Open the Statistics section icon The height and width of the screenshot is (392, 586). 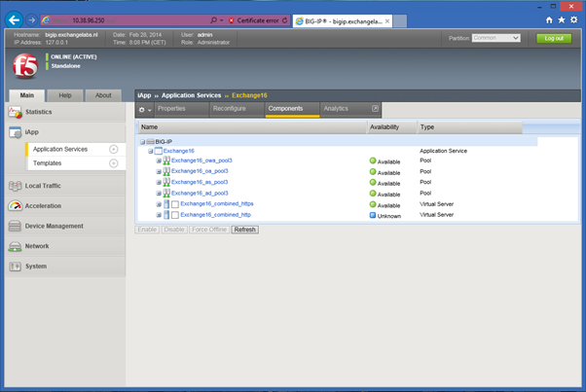pos(15,113)
